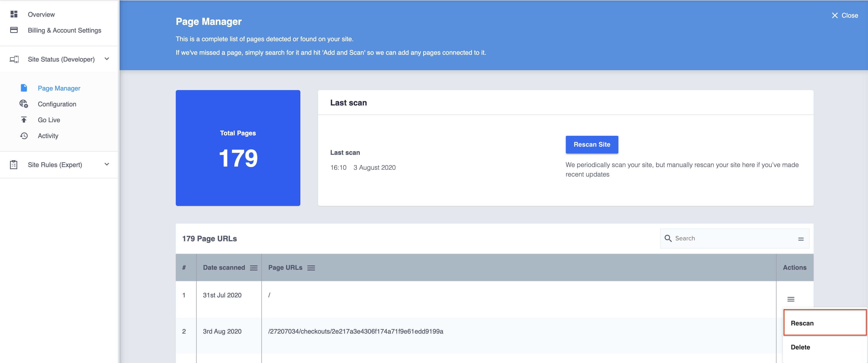Screen dimensions: 868x363
Task: Expand the Site Rules (Expert) chevron
Action: pos(107,164)
